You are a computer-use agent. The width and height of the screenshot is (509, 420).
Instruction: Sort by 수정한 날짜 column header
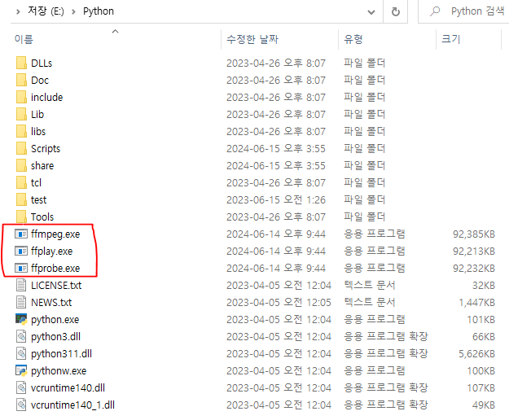252,39
